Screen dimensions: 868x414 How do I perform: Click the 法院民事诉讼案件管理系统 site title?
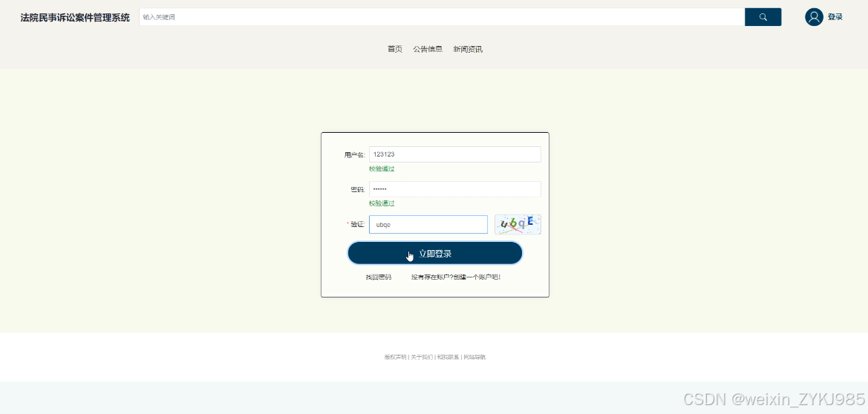point(75,18)
